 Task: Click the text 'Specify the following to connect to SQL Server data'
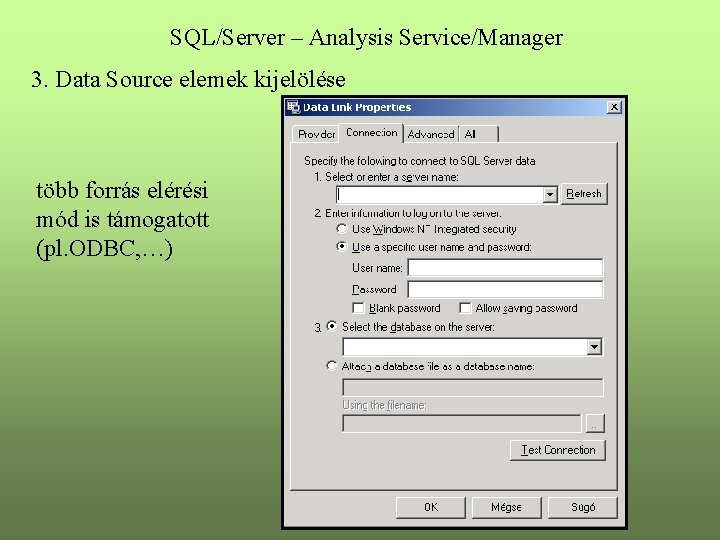click(419, 161)
